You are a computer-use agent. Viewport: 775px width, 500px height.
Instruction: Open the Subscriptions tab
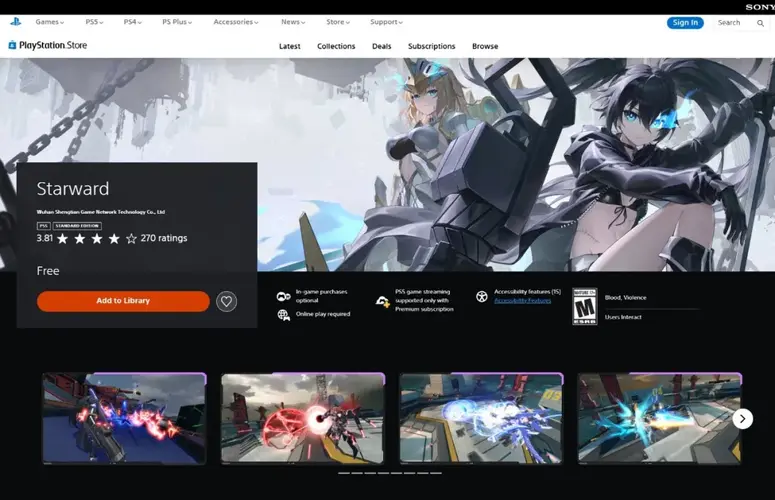coord(431,46)
